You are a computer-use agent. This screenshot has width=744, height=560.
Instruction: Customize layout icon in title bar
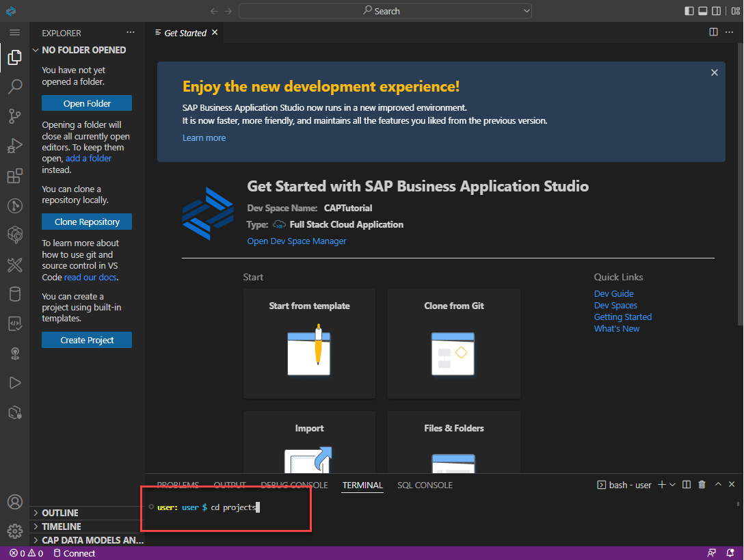[x=736, y=10]
